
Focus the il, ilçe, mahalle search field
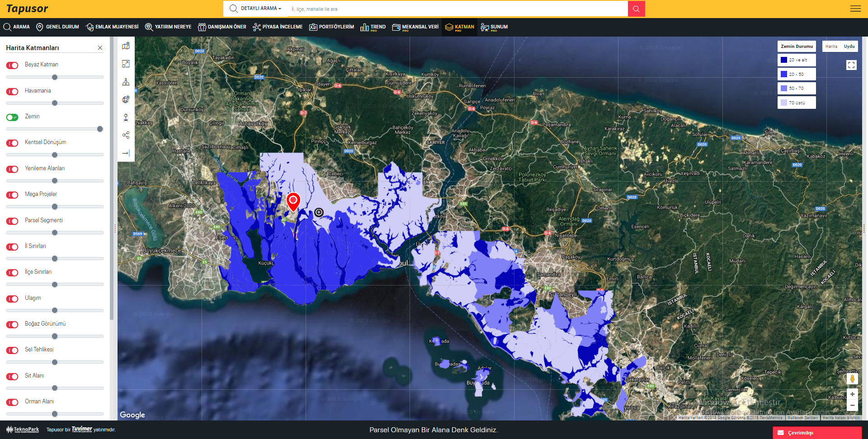click(458, 9)
